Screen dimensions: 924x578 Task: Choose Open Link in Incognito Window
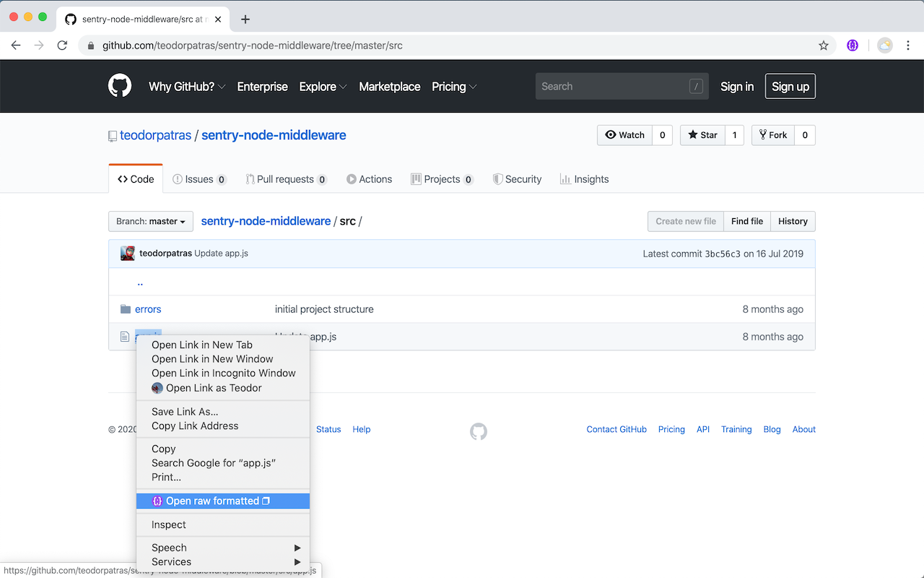click(x=223, y=373)
